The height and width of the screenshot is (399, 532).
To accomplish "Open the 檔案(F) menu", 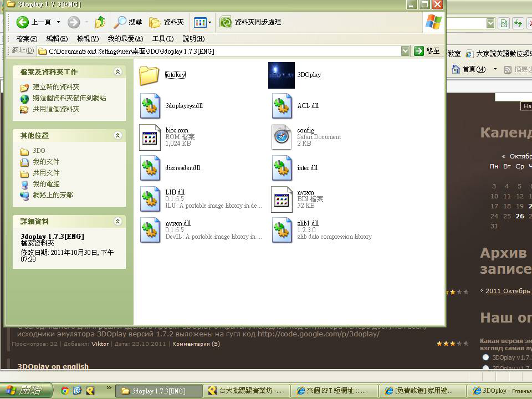I will [27, 39].
